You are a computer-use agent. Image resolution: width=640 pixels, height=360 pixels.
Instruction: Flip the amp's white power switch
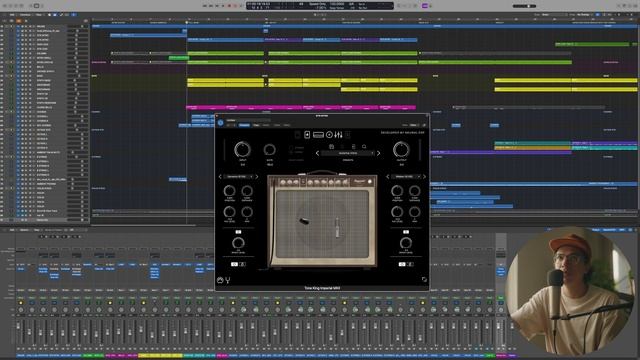tap(370, 182)
